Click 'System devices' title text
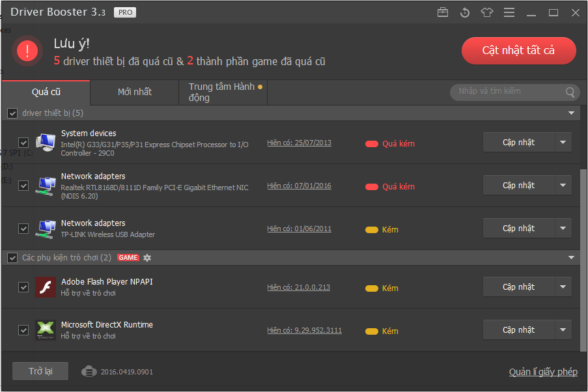588x392 pixels. pos(89,133)
